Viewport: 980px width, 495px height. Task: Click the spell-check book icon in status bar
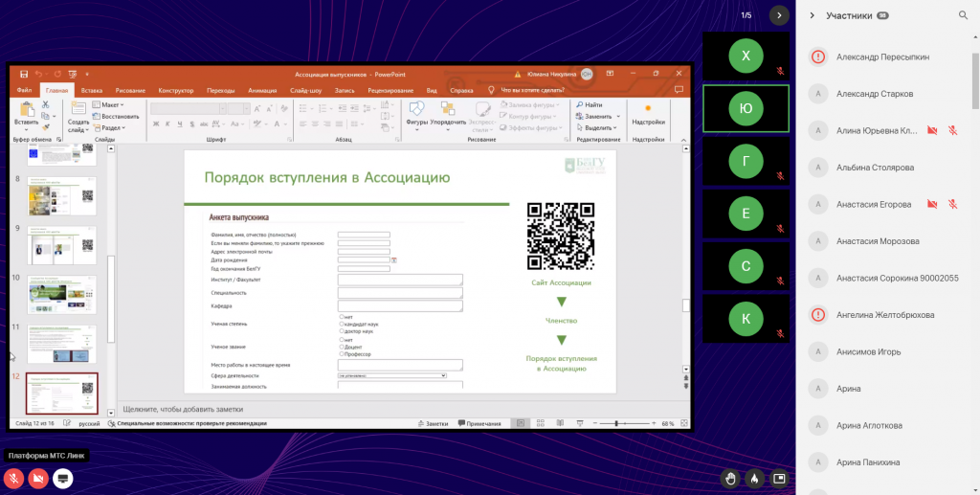pos(68,424)
